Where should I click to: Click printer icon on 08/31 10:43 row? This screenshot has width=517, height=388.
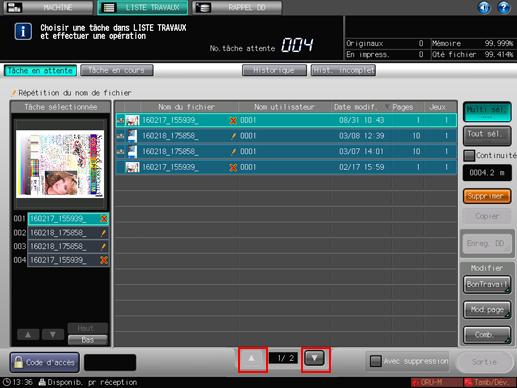120,120
